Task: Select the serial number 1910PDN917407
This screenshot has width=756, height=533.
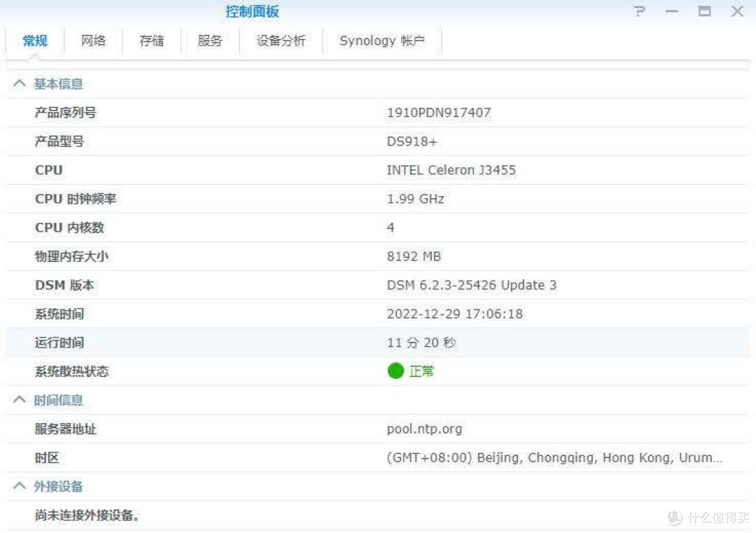Action: [439, 113]
